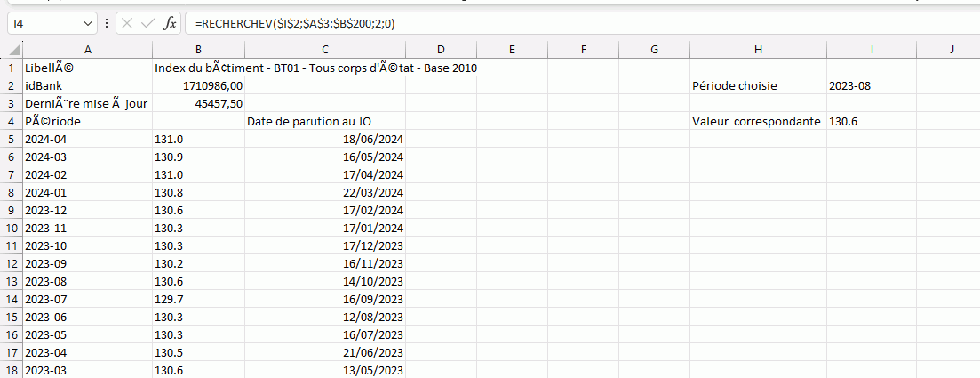Viewport: 980px width, 378px height.
Task: Click the Select All corner triangle
Action: pyautogui.click(x=12, y=50)
